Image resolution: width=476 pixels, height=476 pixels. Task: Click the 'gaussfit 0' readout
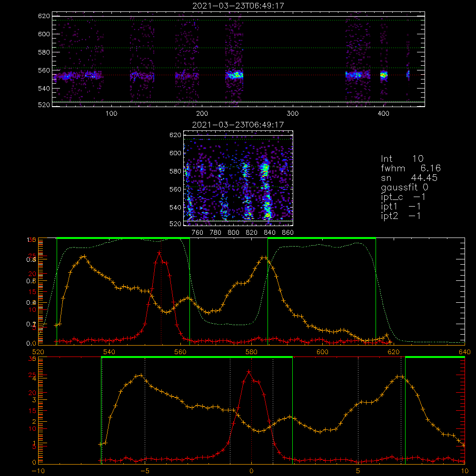[x=405, y=187]
